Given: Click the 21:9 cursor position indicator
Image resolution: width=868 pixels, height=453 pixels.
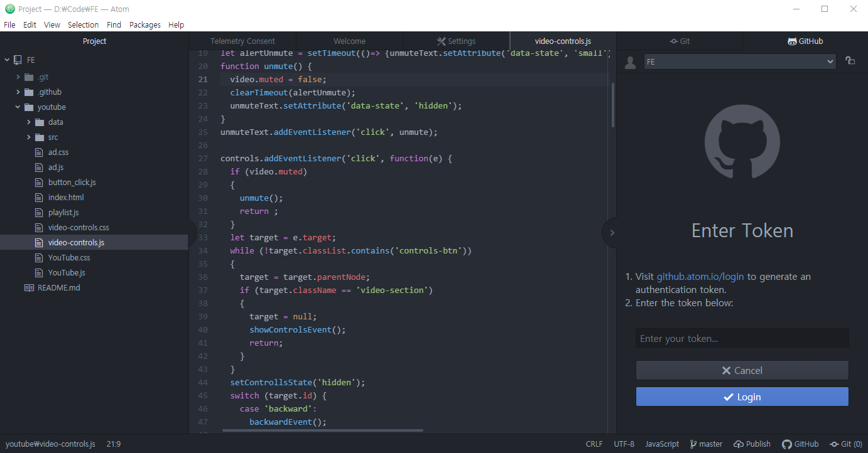Looking at the screenshot, I should coord(114,444).
